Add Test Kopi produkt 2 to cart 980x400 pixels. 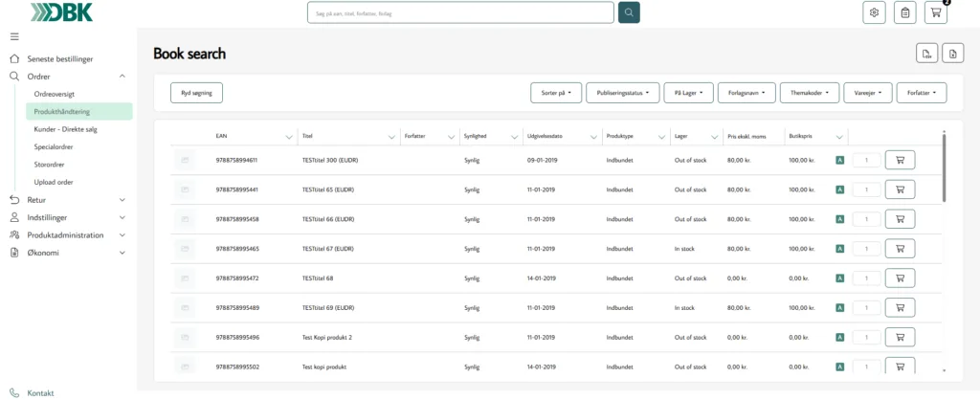(x=900, y=337)
